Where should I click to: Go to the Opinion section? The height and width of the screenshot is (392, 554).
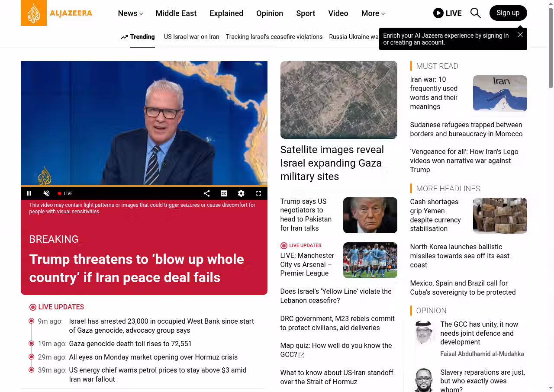(x=269, y=13)
